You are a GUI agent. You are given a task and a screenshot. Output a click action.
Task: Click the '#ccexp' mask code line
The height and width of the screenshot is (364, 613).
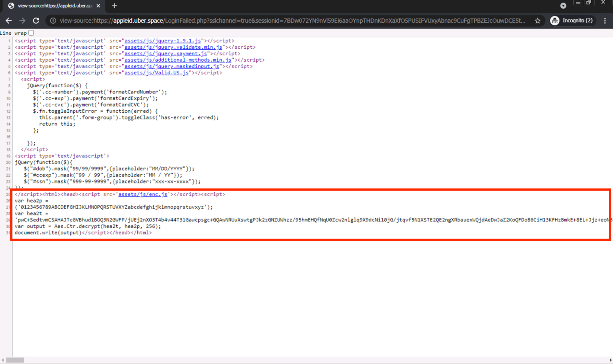click(x=103, y=175)
